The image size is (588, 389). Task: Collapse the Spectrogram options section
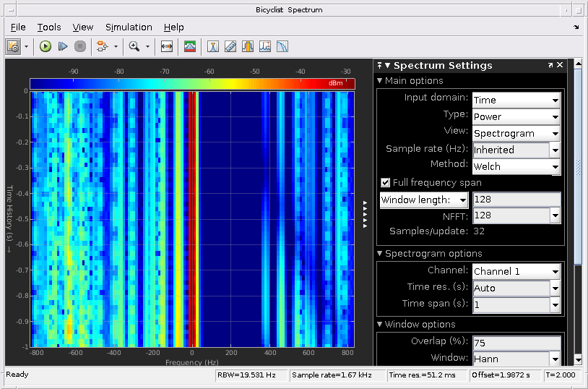point(381,254)
